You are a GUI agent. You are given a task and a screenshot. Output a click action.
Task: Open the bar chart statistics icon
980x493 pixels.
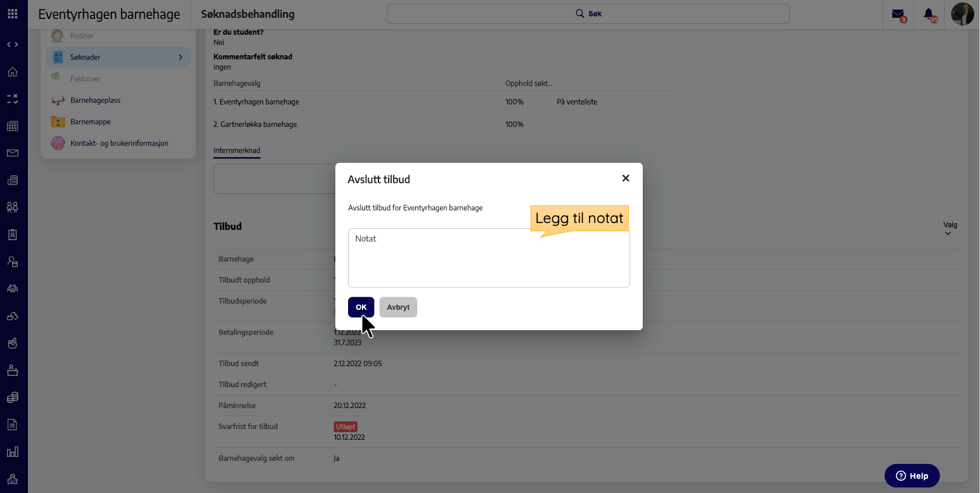tap(13, 452)
